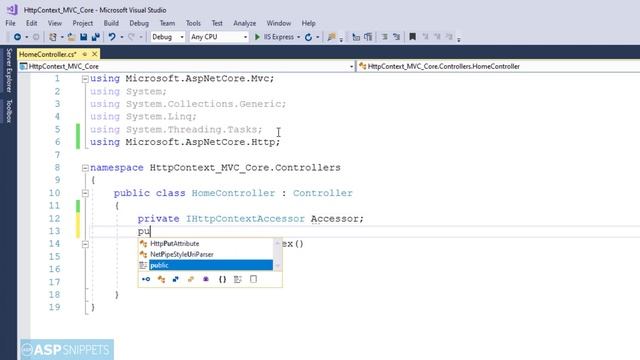Toggle the classes filter in IntelliSense popup

click(161, 279)
